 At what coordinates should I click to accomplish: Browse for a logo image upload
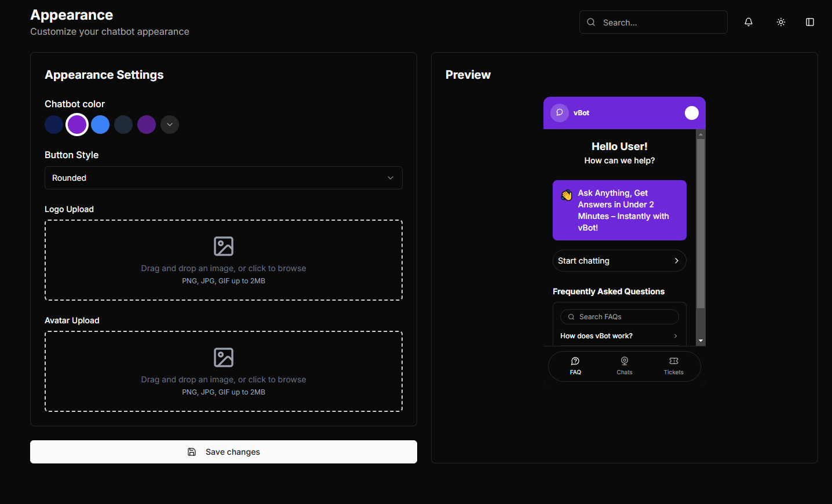pos(224,260)
